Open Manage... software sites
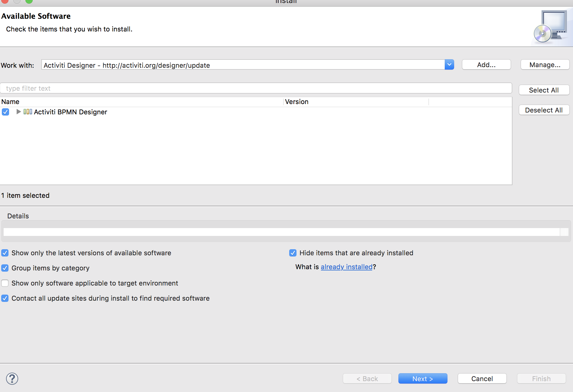 pyautogui.click(x=545, y=65)
